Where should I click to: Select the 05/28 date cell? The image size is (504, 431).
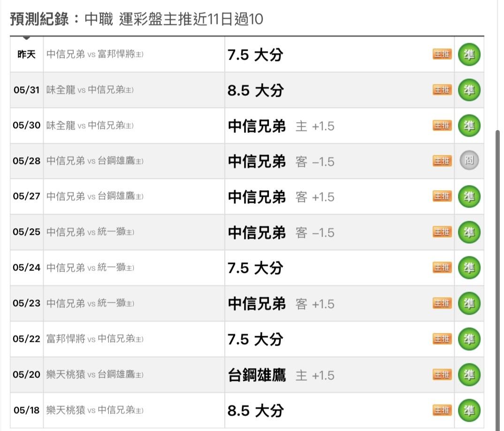click(27, 161)
